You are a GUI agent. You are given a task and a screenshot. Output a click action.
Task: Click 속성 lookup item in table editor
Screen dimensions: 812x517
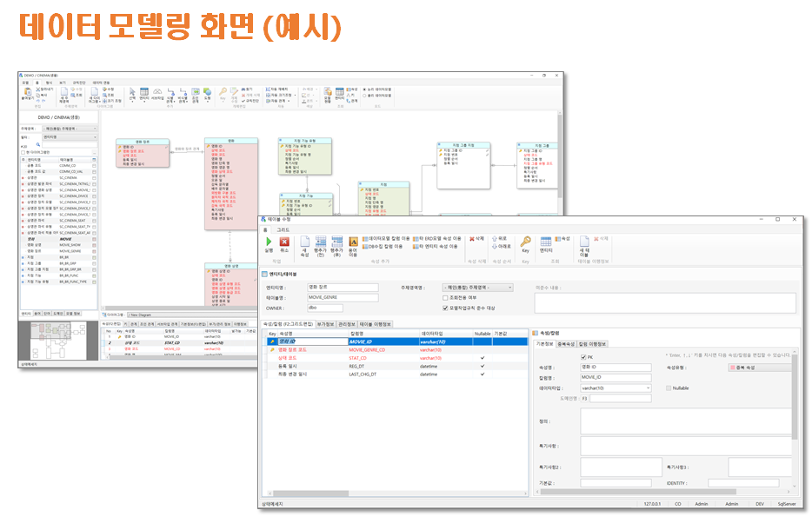pyautogui.click(x=562, y=239)
